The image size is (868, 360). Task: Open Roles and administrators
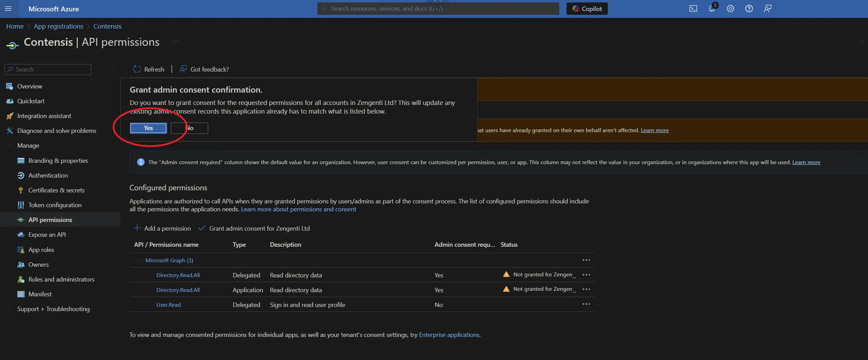pyautogui.click(x=61, y=279)
